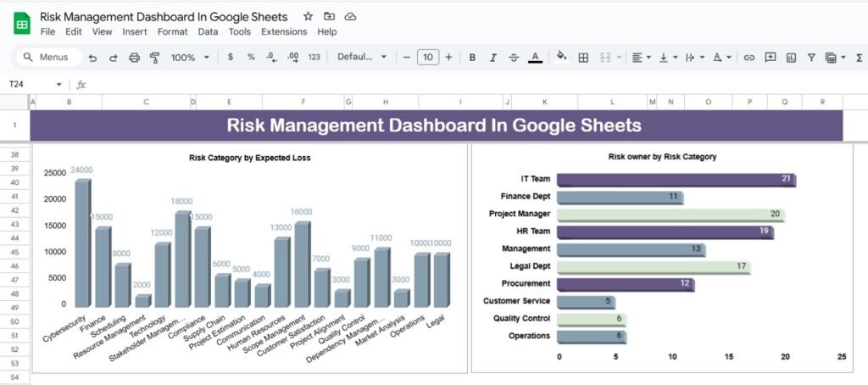Screen dimensions: 868x385
Task: Open the Data menu
Action: tap(209, 31)
